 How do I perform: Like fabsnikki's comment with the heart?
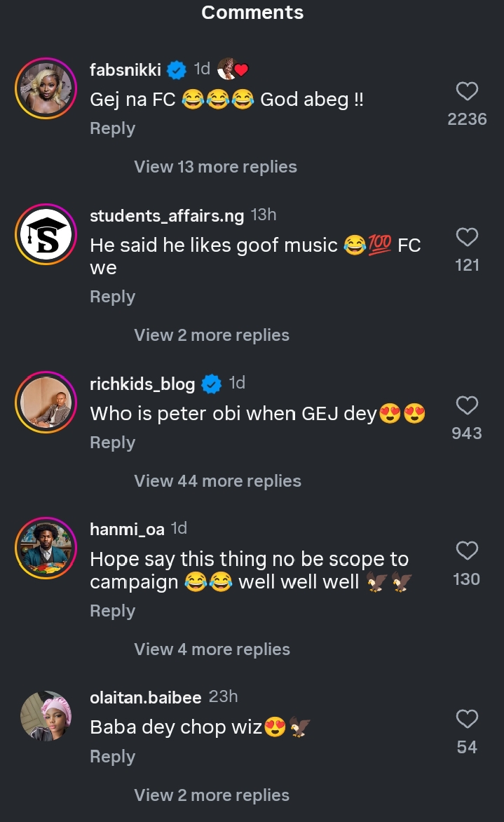(x=467, y=91)
